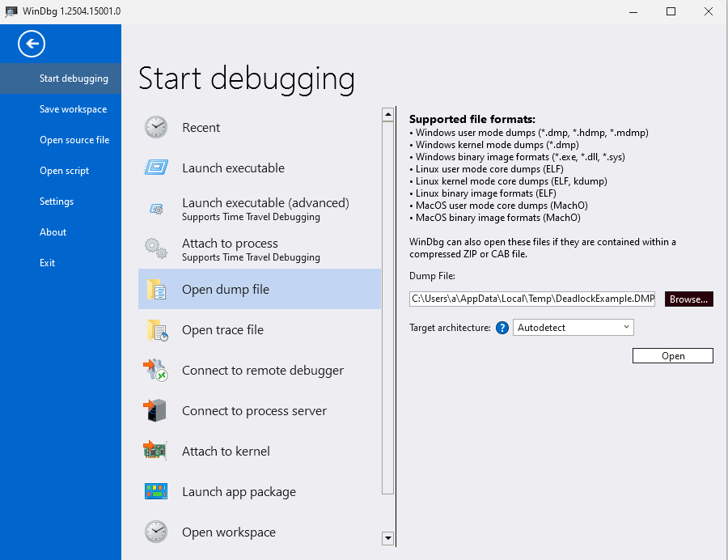Select Launch executable
This screenshot has height=560, width=728.
click(235, 168)
